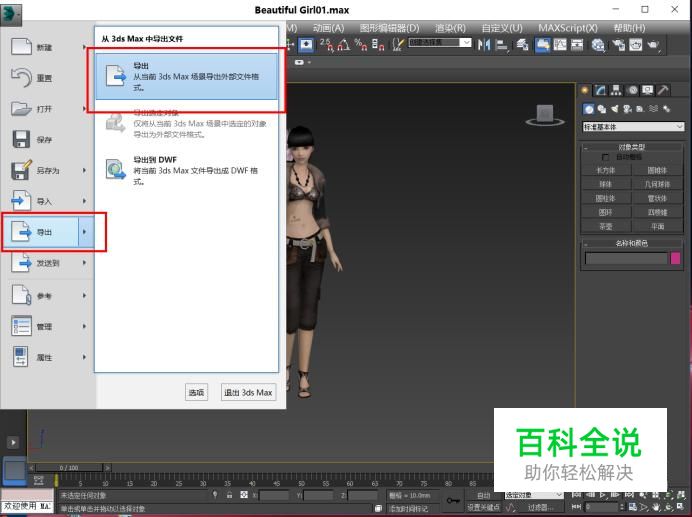Switch to the Hierarchy panel tab
Image resolution: width=692 pixels, height=517 pixels.
tap(616, 91)
